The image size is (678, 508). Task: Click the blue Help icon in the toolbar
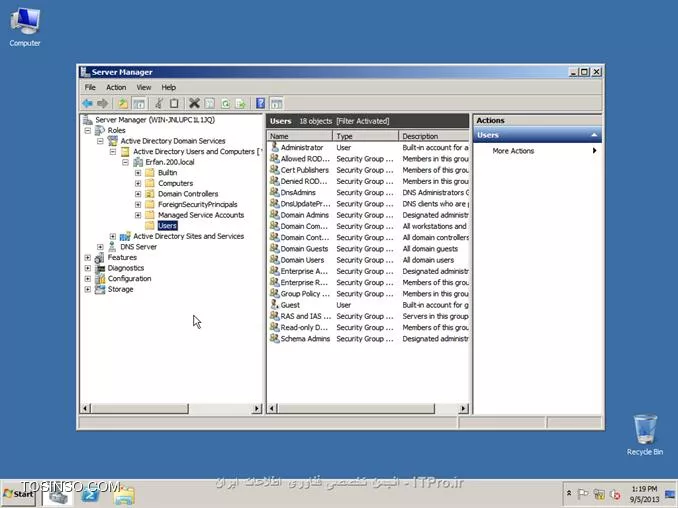coord(260,103)
